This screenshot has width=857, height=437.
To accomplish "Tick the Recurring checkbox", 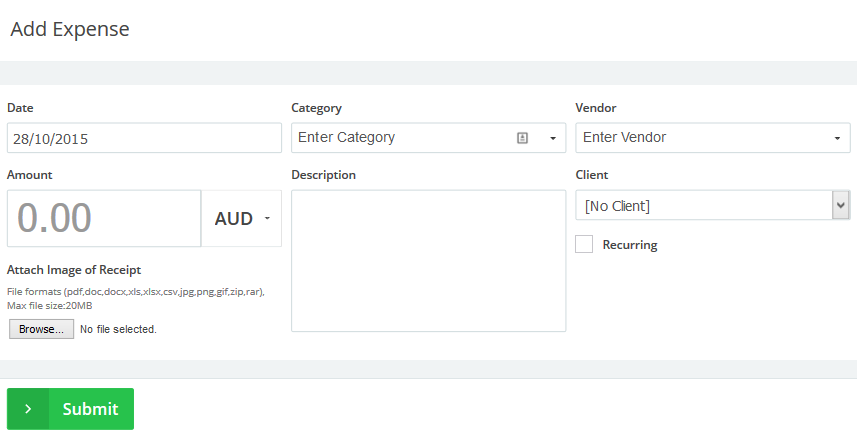I will [x=584, y=244].
